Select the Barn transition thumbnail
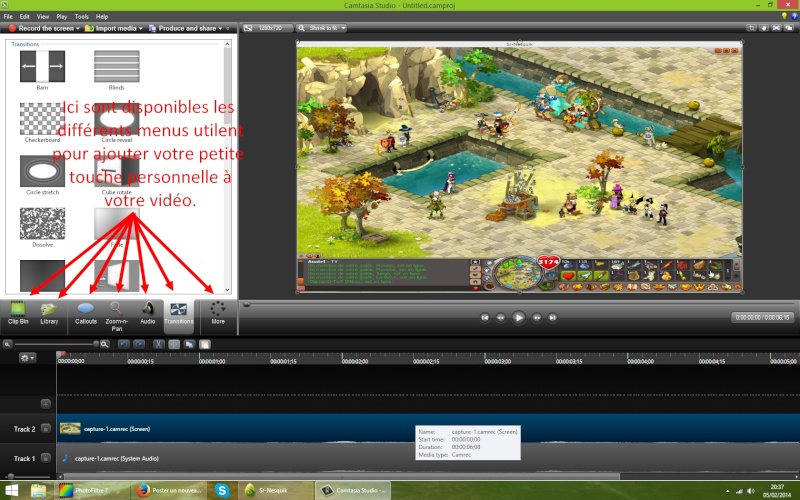800x500 pixels. click(42, 66)
